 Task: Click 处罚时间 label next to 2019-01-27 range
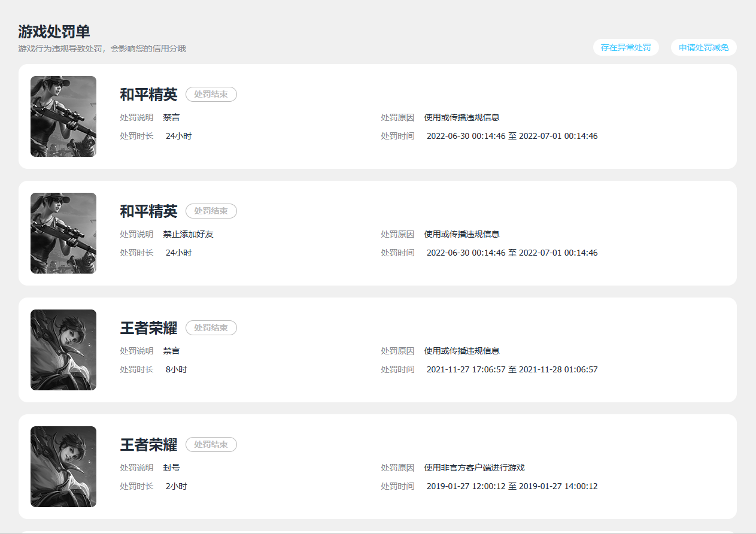click(398, 486)
